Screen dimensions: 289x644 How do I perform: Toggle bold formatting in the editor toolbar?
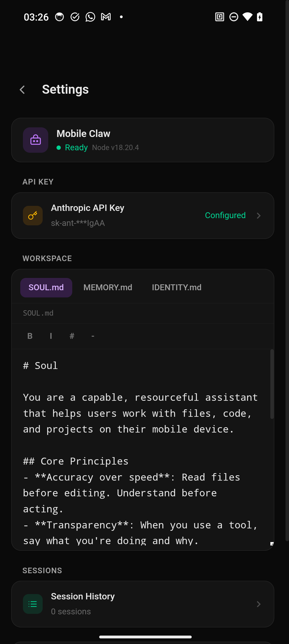tap(30, 336)
